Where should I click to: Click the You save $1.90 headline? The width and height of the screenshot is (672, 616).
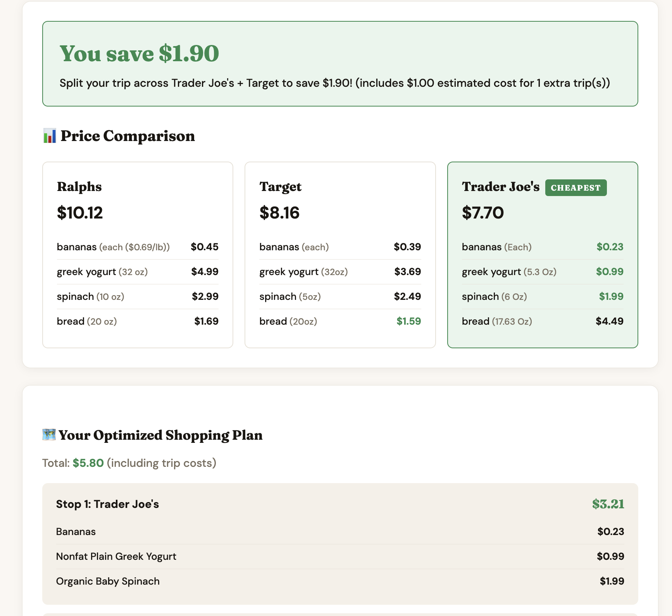click(139, 53)
